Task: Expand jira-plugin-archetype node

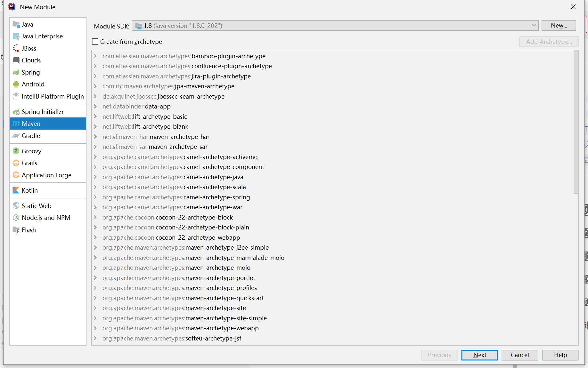Action: 95,76
